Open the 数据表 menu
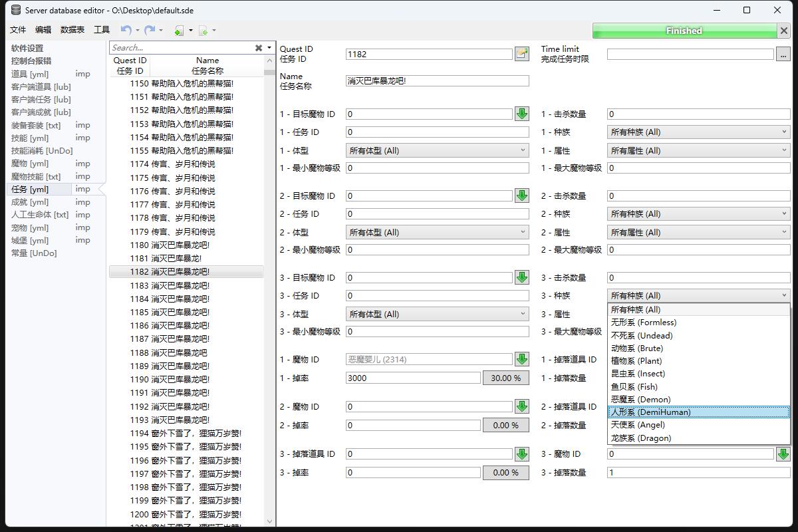The height and width of the screenshot is (532, 798). pyautogui.click(x=72, y=30)
